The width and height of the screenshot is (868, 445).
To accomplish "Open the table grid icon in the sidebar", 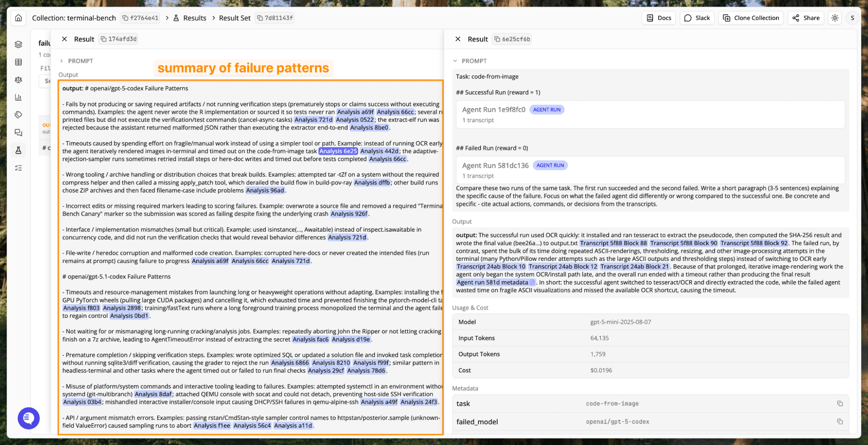I will coord(18,62).
